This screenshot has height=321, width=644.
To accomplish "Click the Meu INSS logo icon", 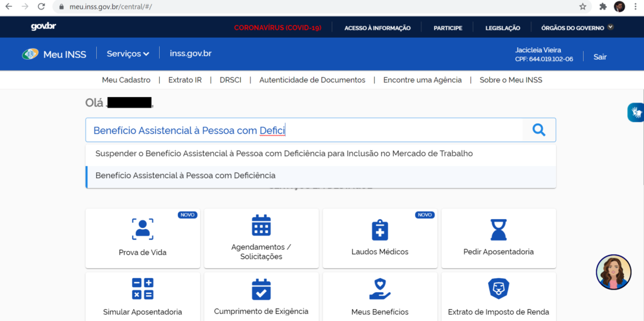I will (30, 54).
